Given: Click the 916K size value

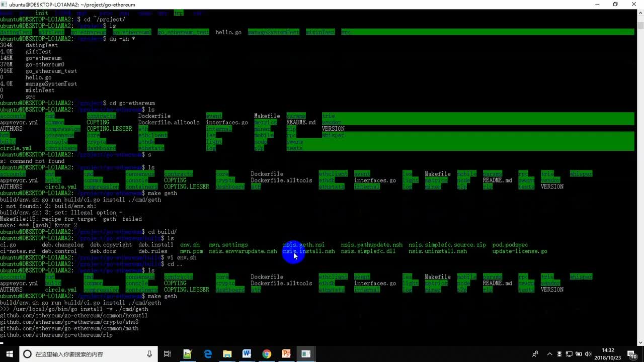Looking at the screenshot, I should click(x=7, y=71).
